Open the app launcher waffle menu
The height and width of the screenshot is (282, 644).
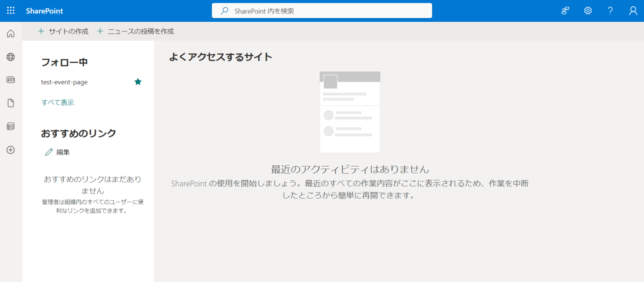(10, 10)
